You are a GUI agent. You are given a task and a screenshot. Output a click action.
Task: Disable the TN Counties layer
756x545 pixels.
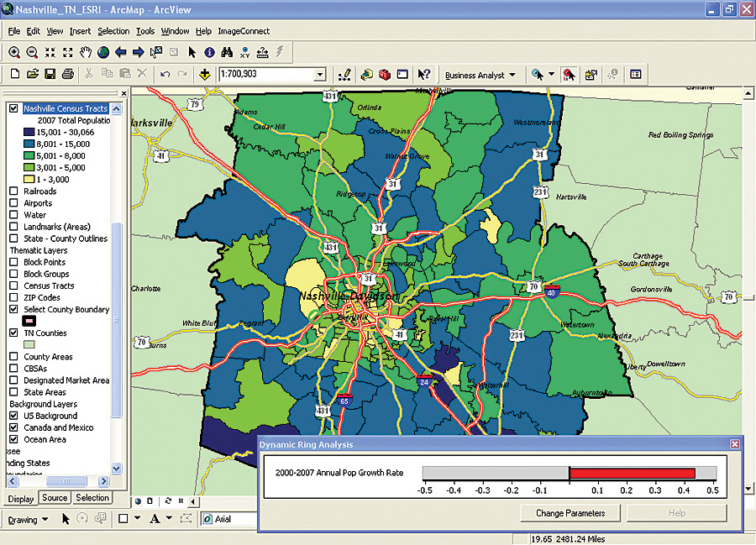tap(13, 333)
